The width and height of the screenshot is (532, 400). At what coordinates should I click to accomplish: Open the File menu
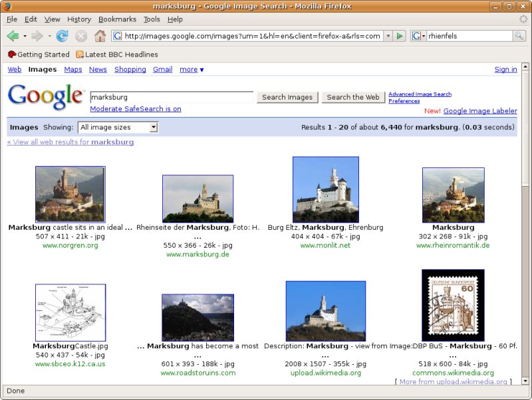[x=11, y=19]
